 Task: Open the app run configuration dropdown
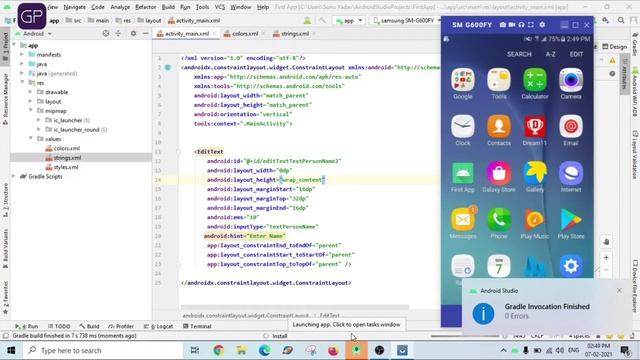pyautogui.click(x=349, y=20)
